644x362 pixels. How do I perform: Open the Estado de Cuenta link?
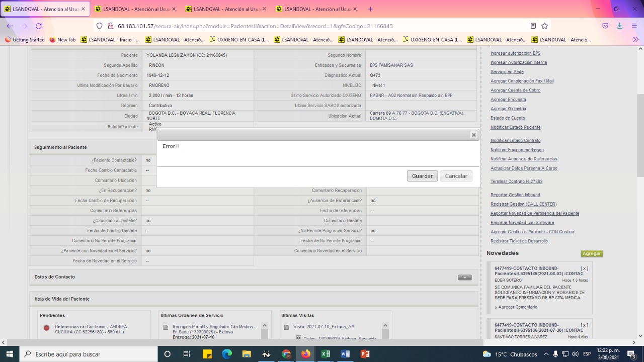coord(508,118)
